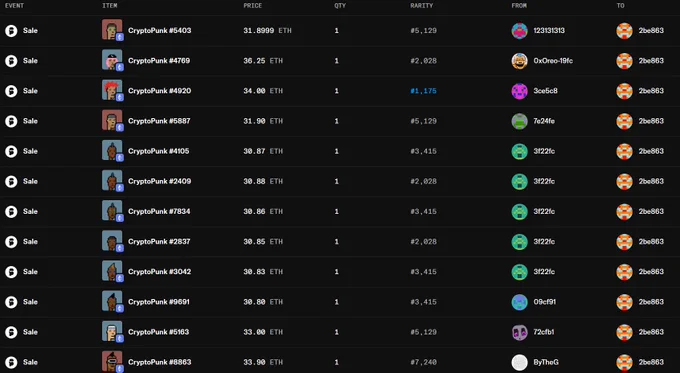680x373 pixels.
Task: Click the sale event icon for CryptoPunk #9691
Action: pos(11,302)
